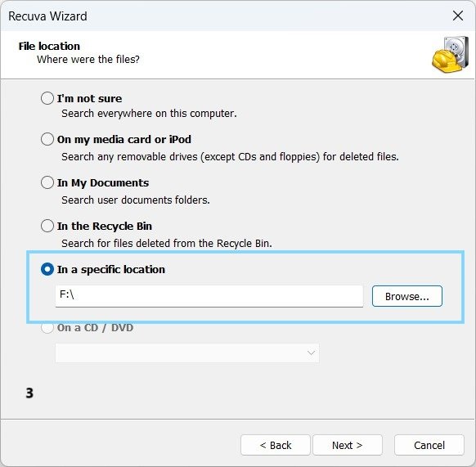Choose the "On a CD / DVD" option
Viewport: 476px width, 467px height.
47,328
